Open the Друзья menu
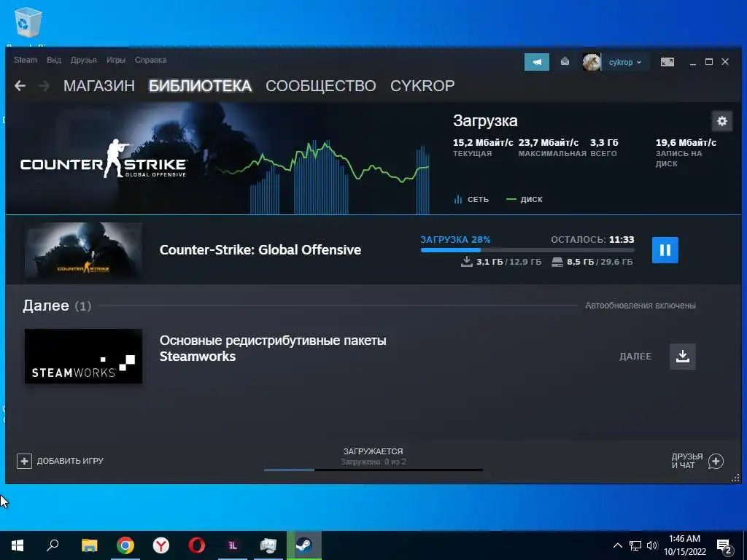This screenshot has height=560, width=747. [x=83, y=60]
